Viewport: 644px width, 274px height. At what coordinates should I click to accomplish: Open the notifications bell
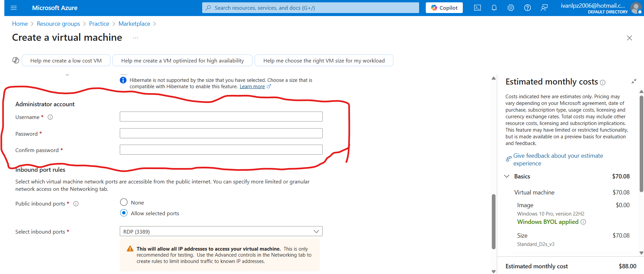coord(494,8)
